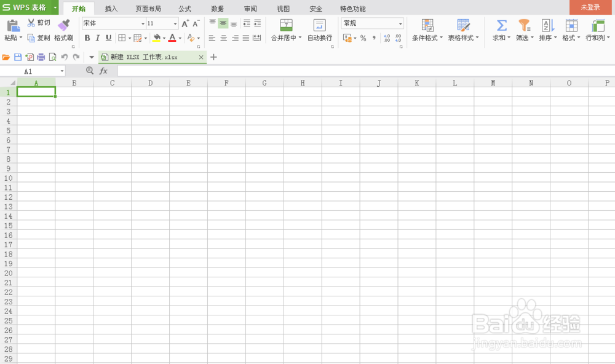
Task: Click Wrap Text (自动换行) button
Action: click(x=320, y=30)
